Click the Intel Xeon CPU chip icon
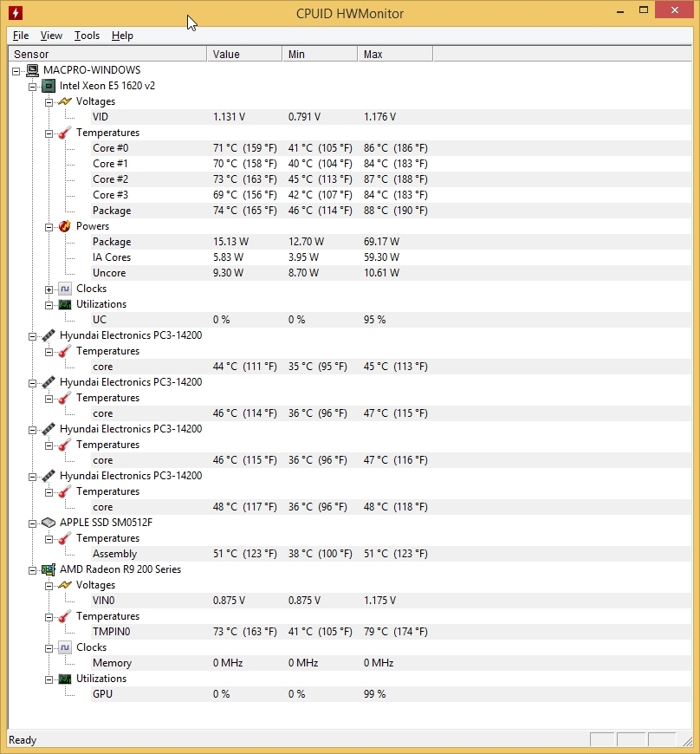The image size is (700, 754). [49, 86]
